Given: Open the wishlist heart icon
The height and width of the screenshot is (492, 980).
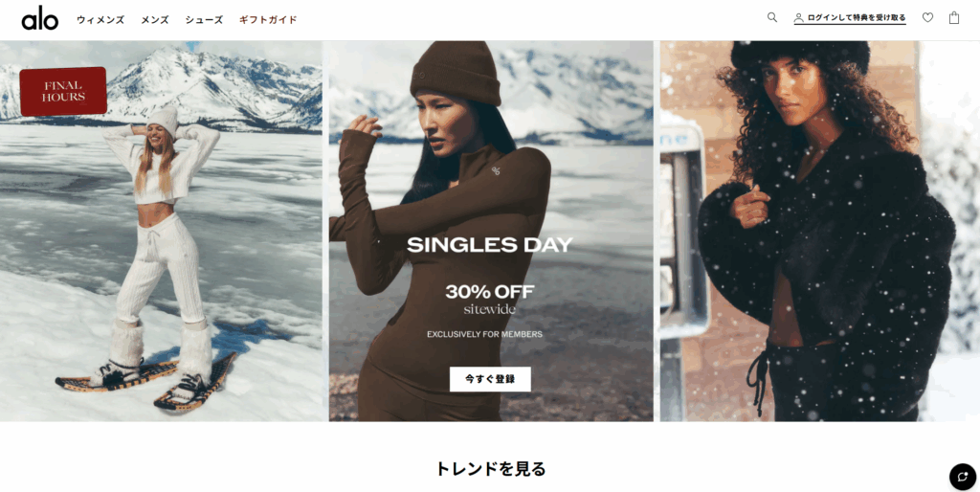Looking at the screenshot, I should (x=927, y=17).
